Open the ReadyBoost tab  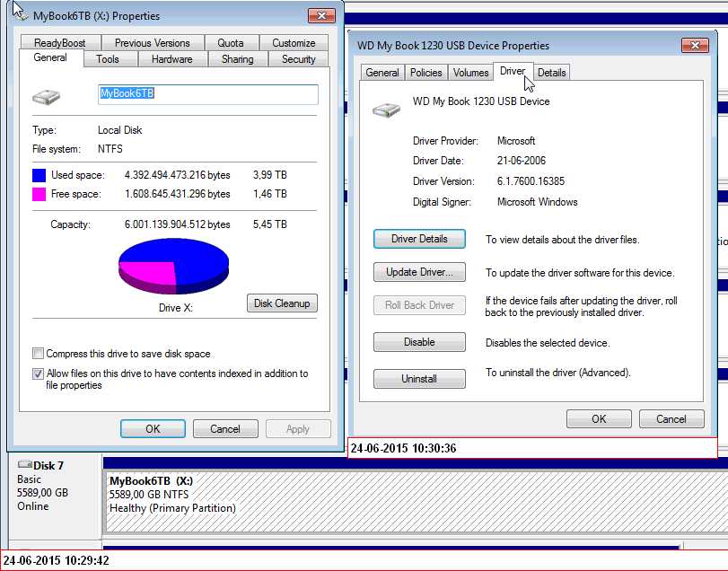click(x=60, y=43)
